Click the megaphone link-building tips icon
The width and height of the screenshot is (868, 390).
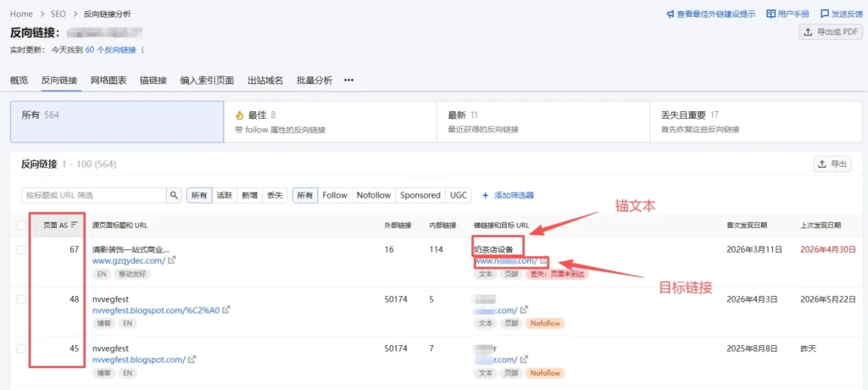(x=670, y=14)
